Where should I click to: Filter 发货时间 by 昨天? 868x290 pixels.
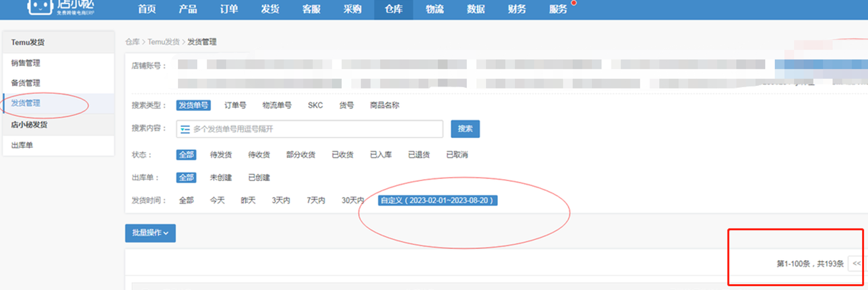coord(248,200)
